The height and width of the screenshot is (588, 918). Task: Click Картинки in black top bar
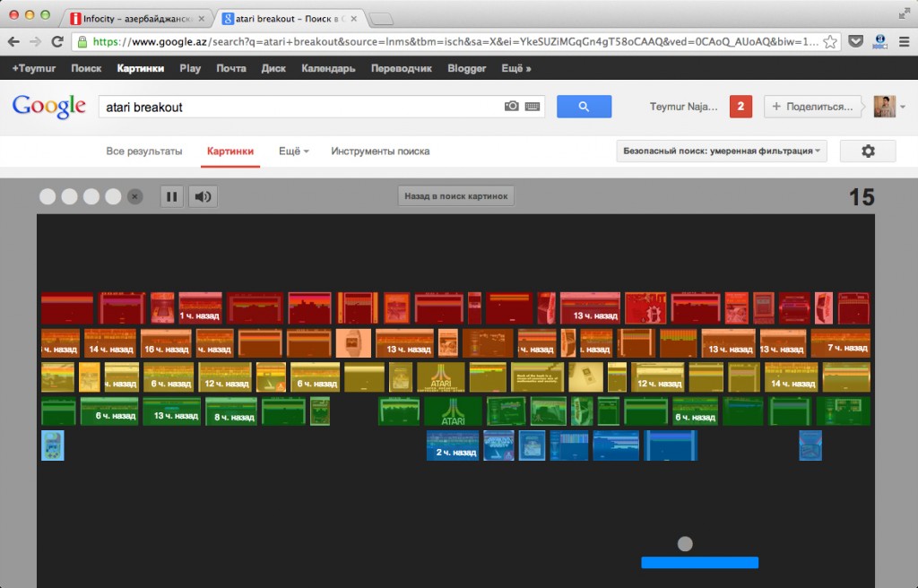141,68
